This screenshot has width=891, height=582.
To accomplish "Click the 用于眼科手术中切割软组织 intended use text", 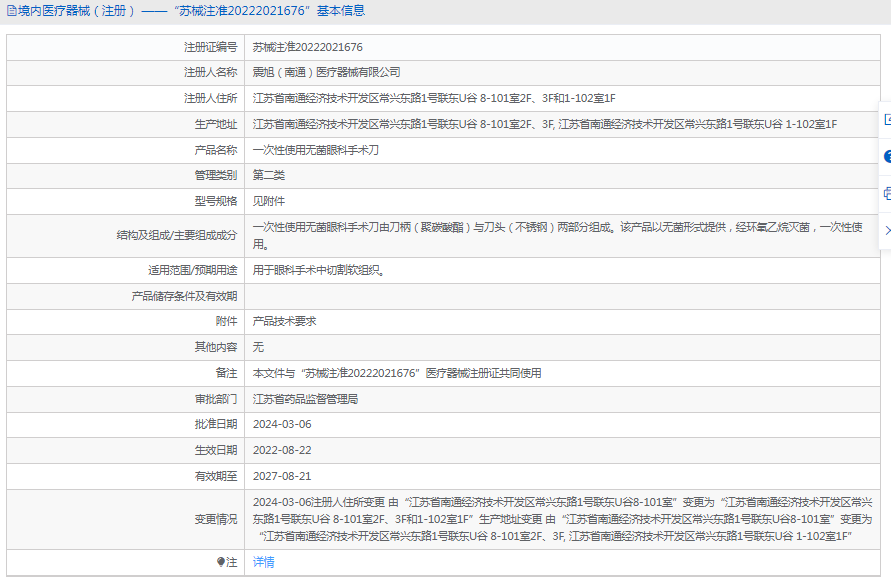I will click(x=317, y=270).
